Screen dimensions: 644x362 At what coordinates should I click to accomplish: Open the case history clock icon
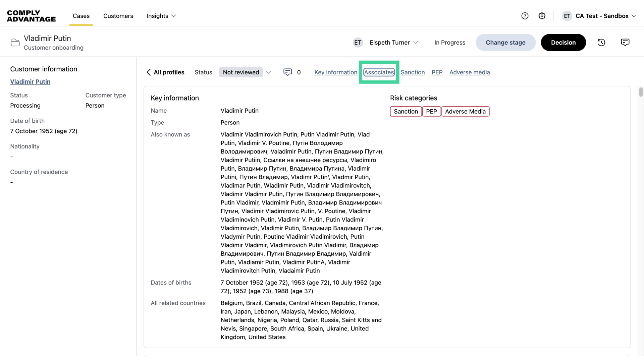pyautogui.click(x=601, y=43)
